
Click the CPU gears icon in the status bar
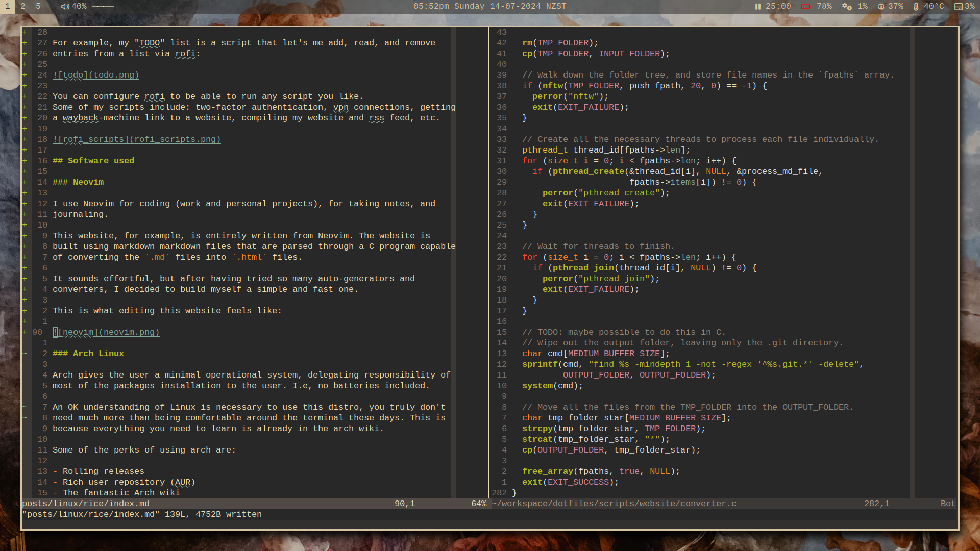click(x=847, y=7)
